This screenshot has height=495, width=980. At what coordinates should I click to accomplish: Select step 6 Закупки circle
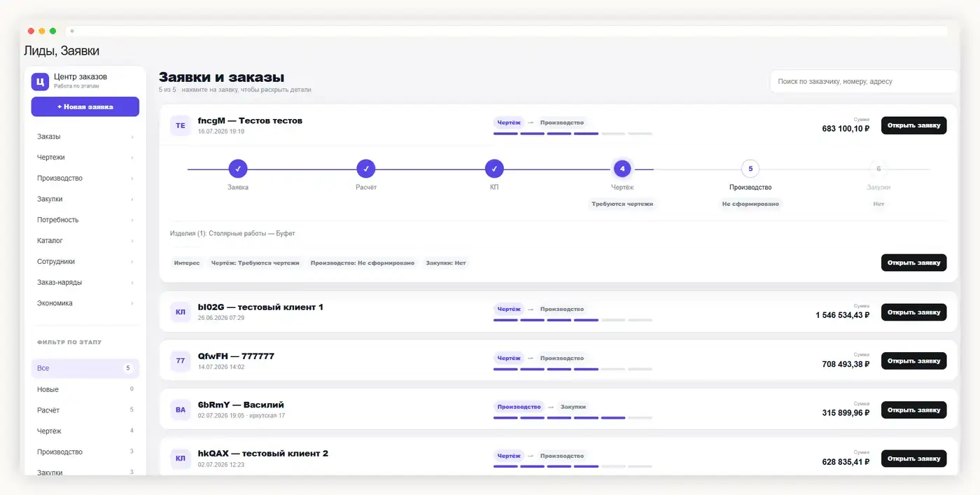(x=878, y=169)
